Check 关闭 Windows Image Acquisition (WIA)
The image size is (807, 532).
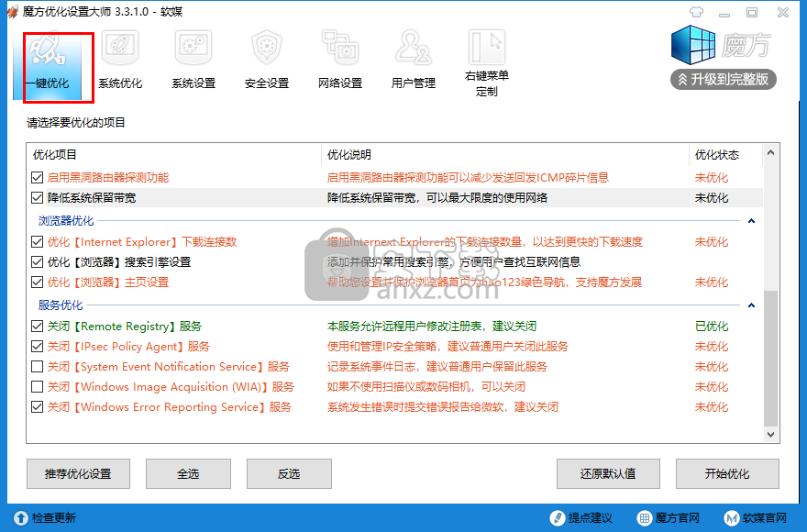(37, 387)
